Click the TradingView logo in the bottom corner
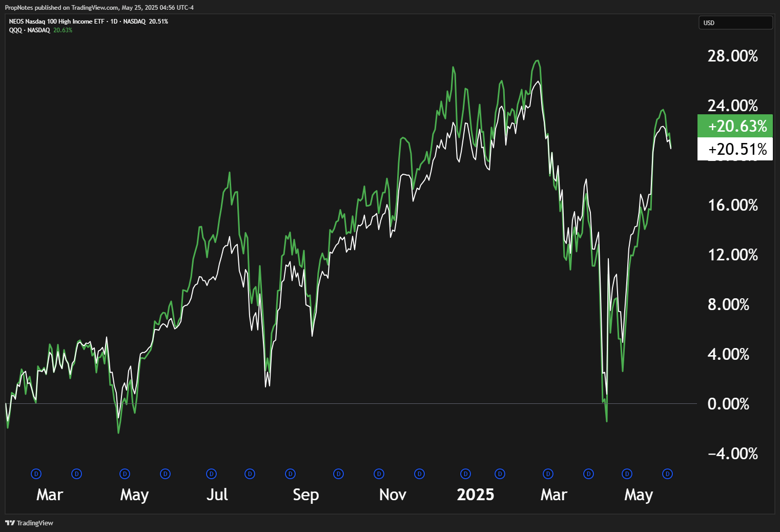The image size is (780, 532). click(x=28, y=523)
